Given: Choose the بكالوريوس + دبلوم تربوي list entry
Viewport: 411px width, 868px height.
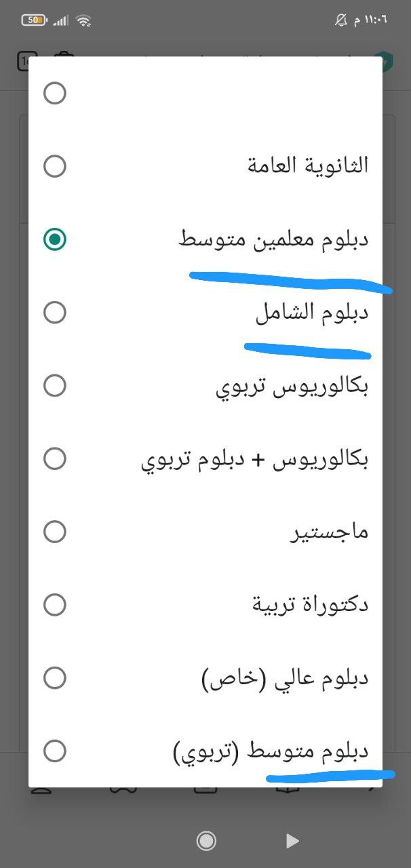Looking at the screenshot, I should pos(254,459).
